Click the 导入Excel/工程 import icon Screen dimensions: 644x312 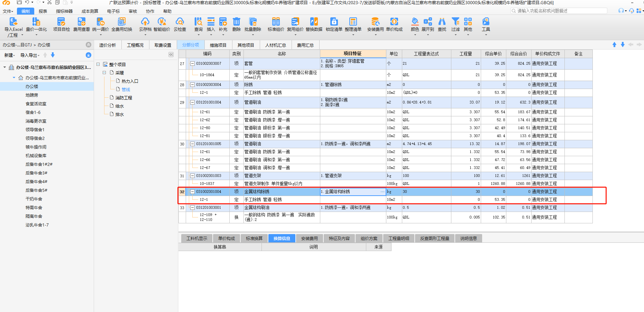(13, 21)
